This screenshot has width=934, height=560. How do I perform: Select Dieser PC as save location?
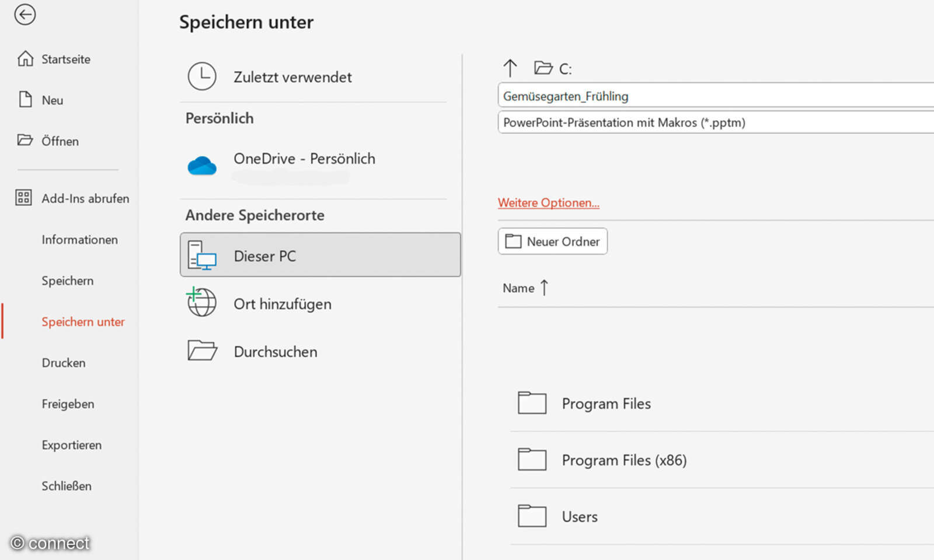click(x=264, y=256)
